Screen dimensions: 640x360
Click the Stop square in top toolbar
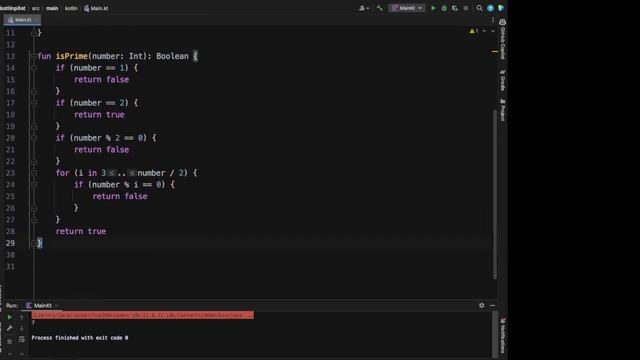tap(466, 8)
